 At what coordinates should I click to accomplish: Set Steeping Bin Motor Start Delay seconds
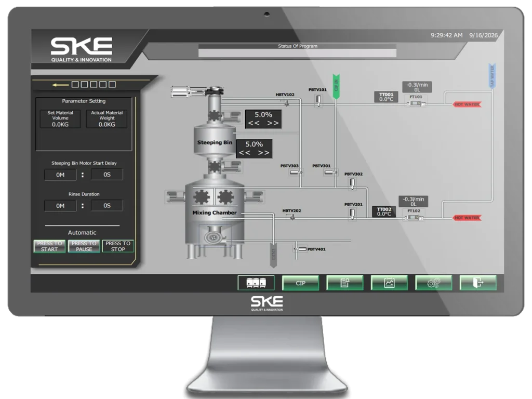(x=107, y=175)
